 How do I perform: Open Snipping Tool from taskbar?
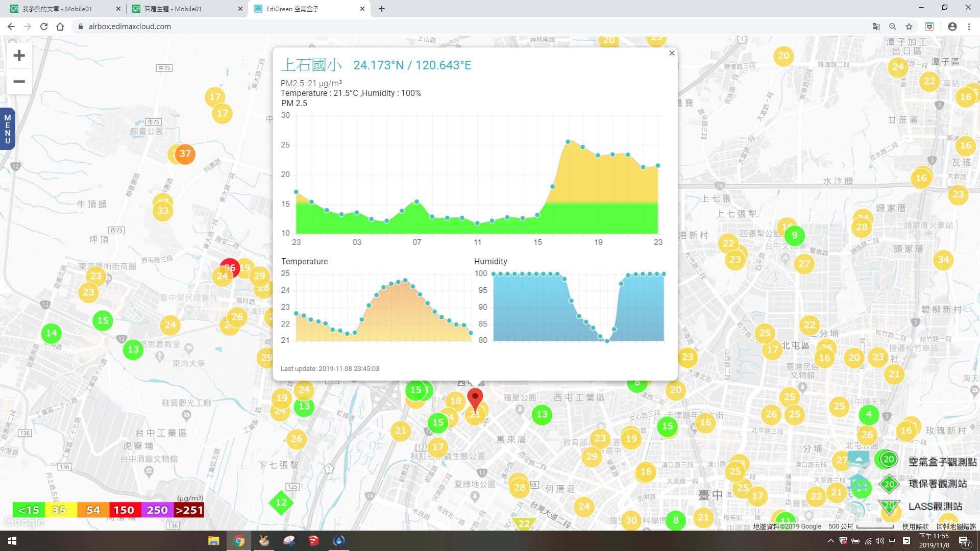(289, 541)
